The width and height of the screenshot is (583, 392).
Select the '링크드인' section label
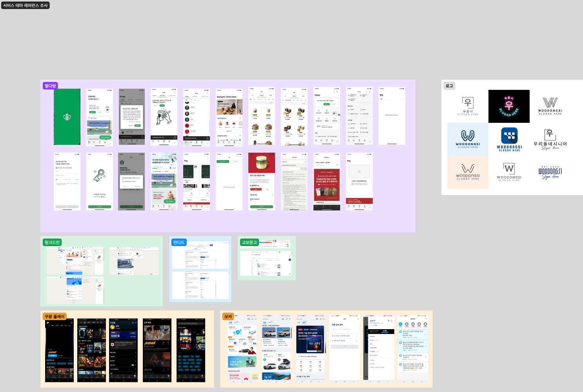[x=52, y=242]
